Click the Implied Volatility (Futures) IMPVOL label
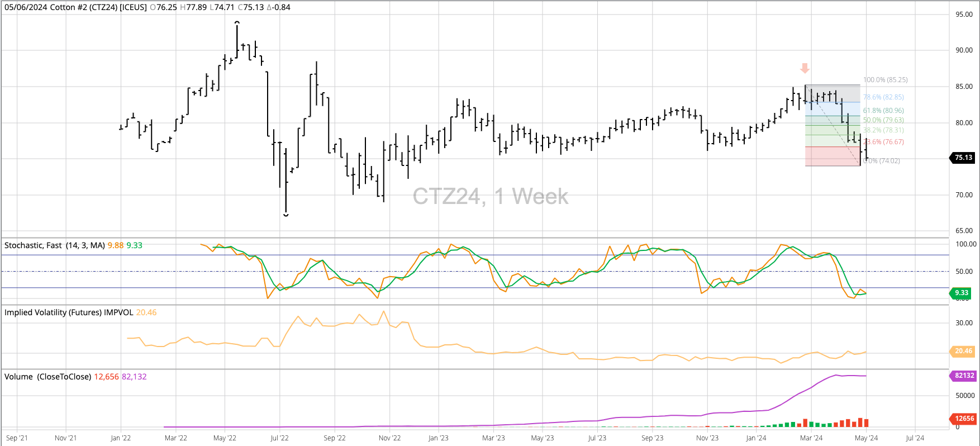 click(69, 312)
